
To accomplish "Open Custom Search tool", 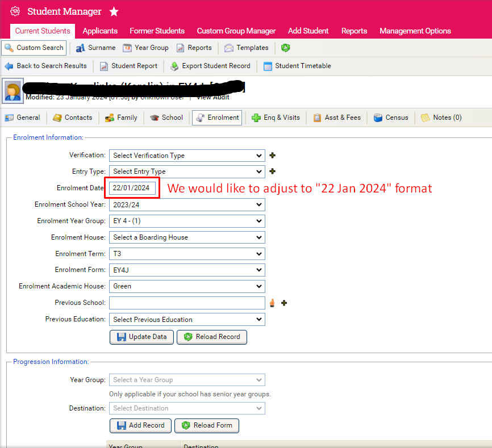I will tap(34, 48).
